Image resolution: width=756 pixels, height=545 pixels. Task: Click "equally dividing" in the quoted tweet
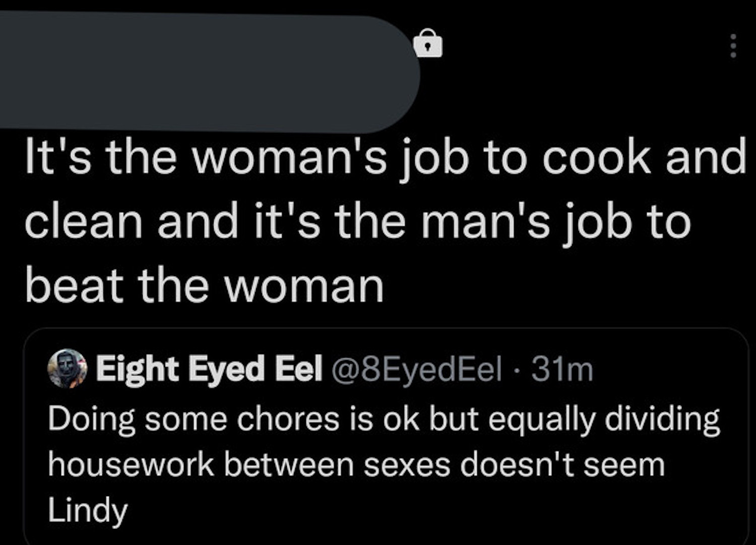(x=604, y=419)
